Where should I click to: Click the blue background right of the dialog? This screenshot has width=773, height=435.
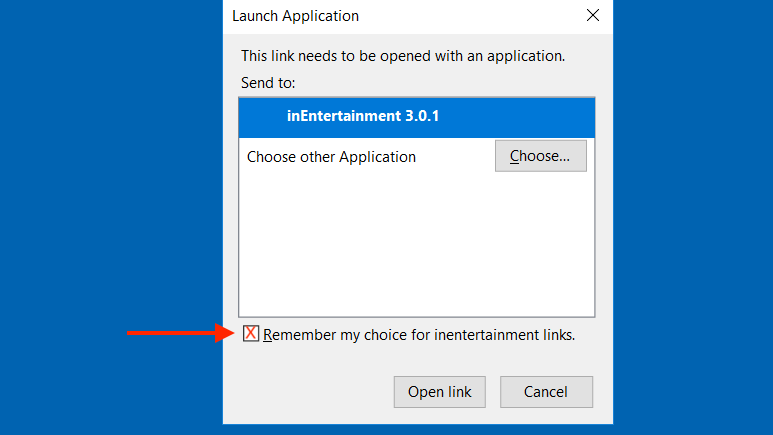pos(693,217)
